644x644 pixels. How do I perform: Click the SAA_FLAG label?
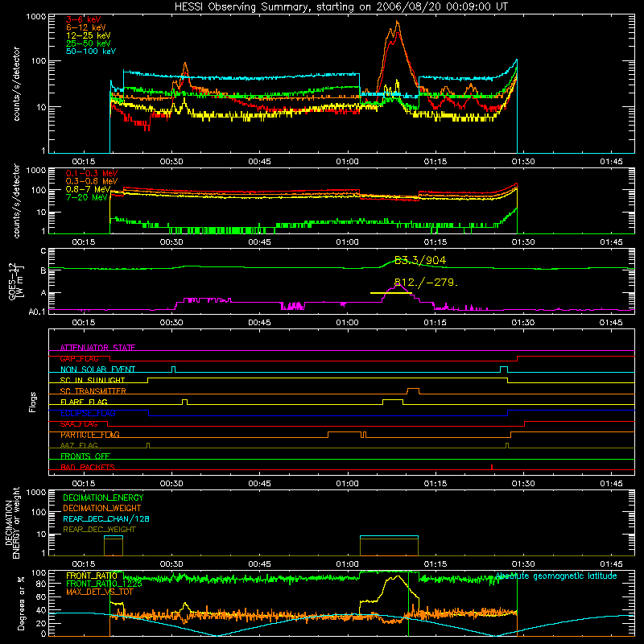(x=79, y=423)
